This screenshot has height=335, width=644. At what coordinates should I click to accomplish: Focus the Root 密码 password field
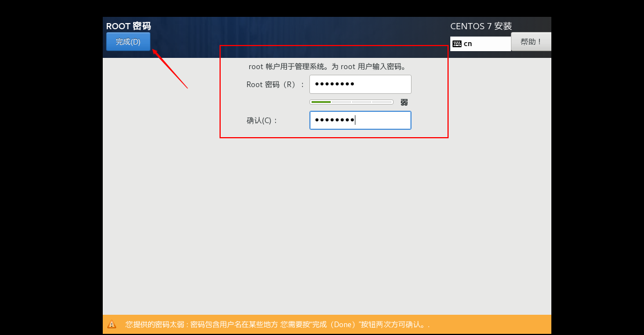pyautogui.click(x=360, y=84)
